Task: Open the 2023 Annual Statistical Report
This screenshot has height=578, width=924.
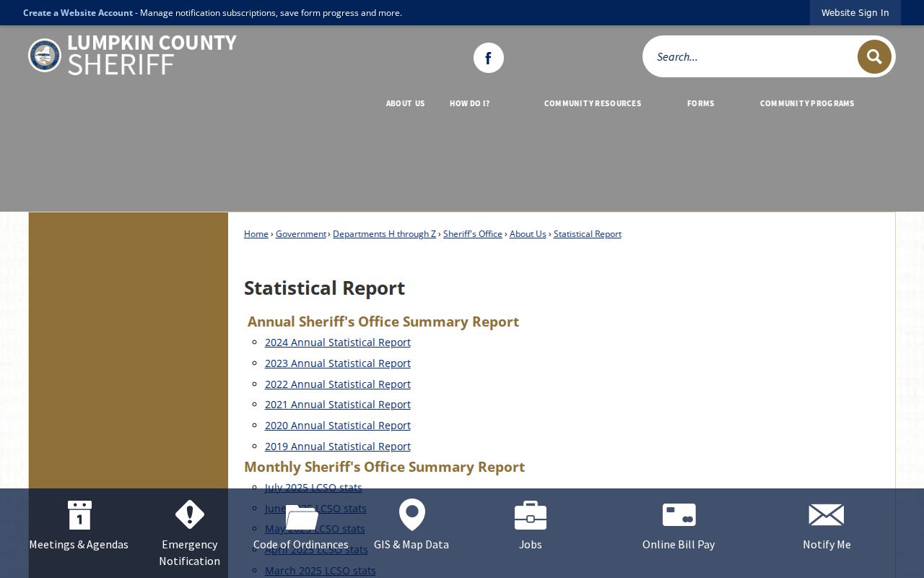Action: point(338,363)
